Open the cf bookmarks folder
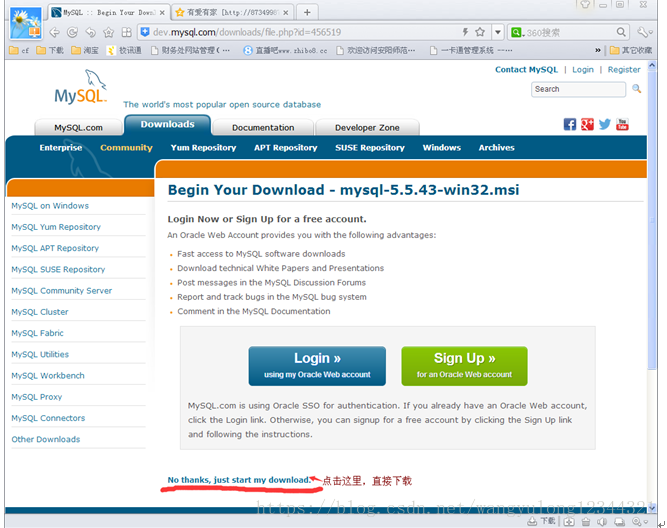 tap(20, 51)
